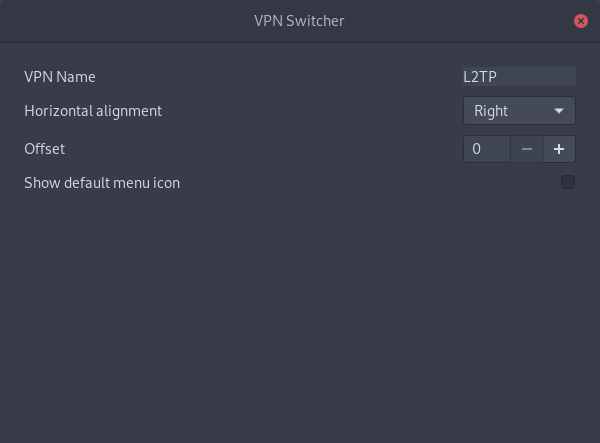Viewport: 600px width, 443px height.
Task: Click the VPN Switcher title text
Action: tap(299, 21)
